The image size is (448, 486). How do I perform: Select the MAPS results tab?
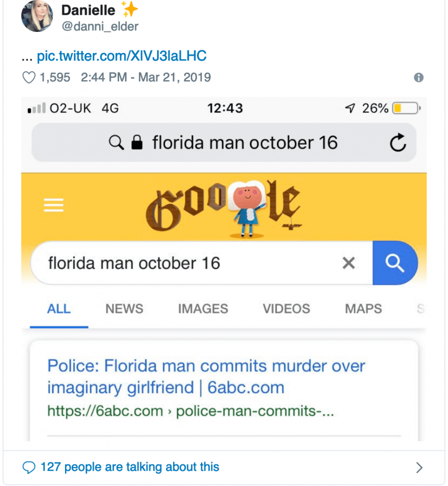[x=363, y=308]
